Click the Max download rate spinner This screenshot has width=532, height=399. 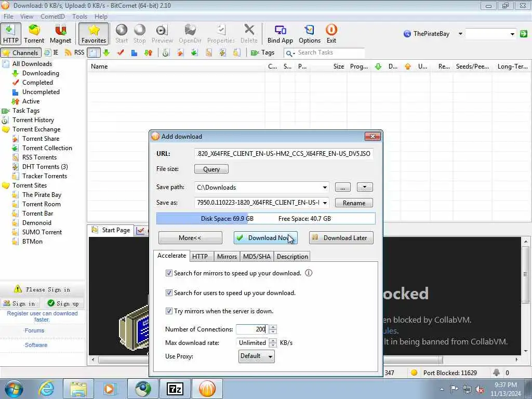(273, 343)
